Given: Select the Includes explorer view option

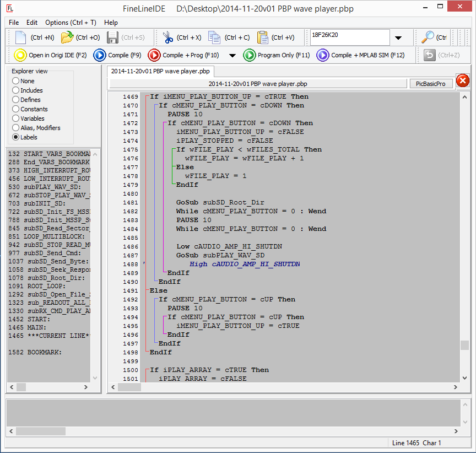Looking at the screenshot, I should 16,90.
